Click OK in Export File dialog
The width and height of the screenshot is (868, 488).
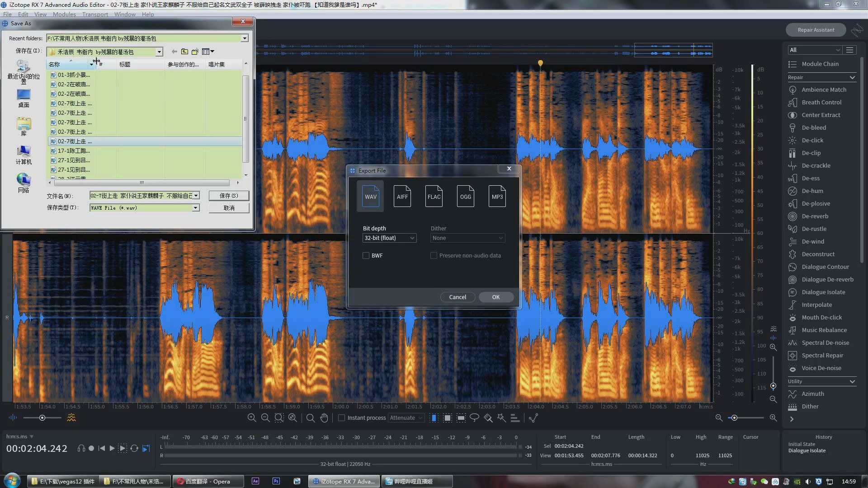pos(495,297)
